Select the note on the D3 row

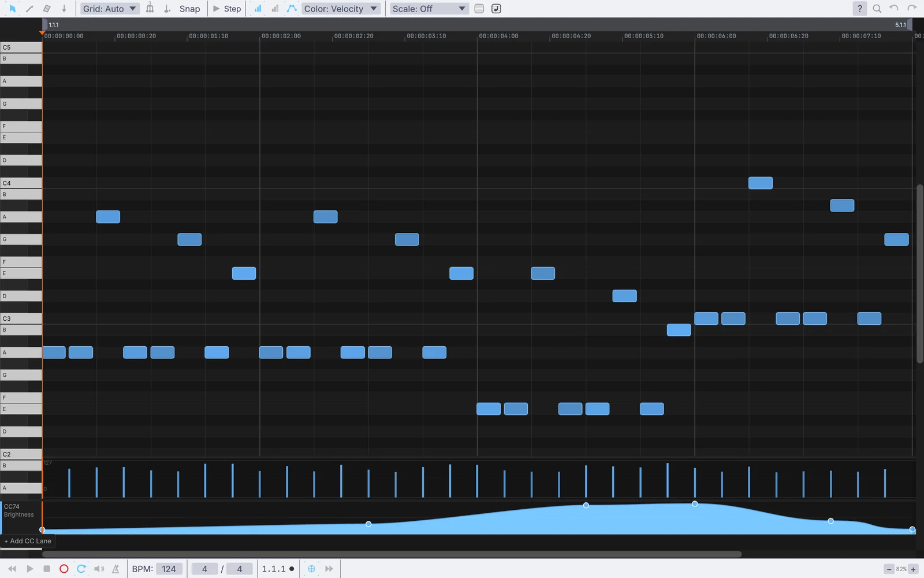(x=624, y=296)
